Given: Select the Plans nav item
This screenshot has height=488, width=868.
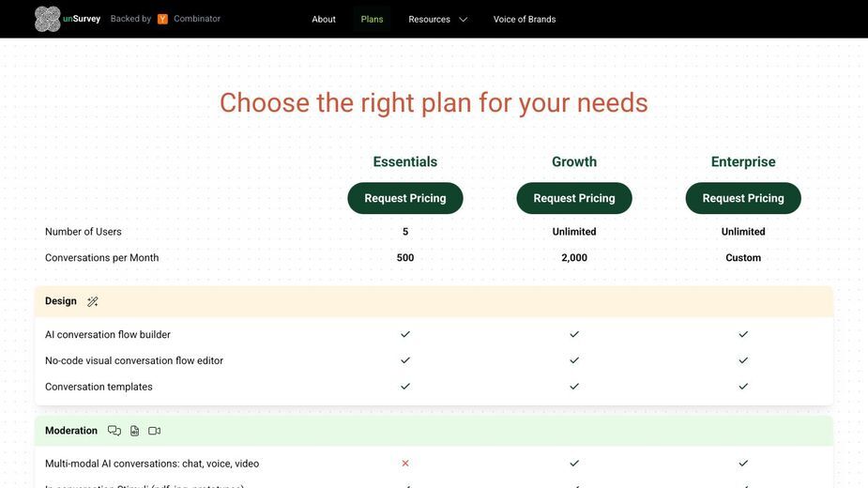Looking at the screenshot, I should coord(372,19).
